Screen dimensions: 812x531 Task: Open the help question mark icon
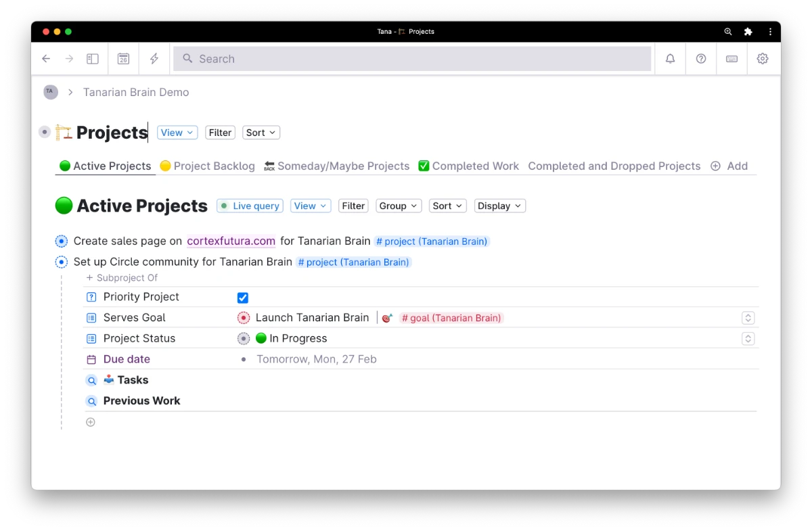point(701,59)
